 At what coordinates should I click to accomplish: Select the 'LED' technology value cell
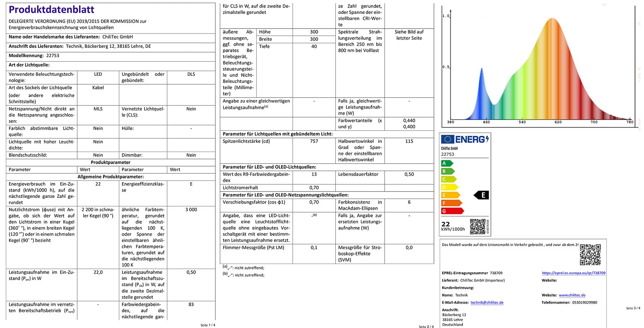coord(98,74)
